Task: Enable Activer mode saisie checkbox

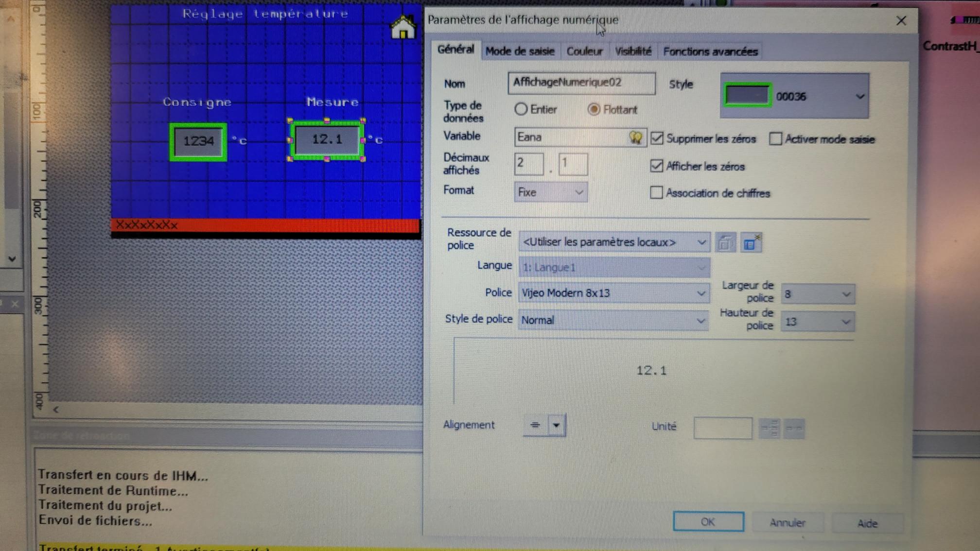Action: 775,139
